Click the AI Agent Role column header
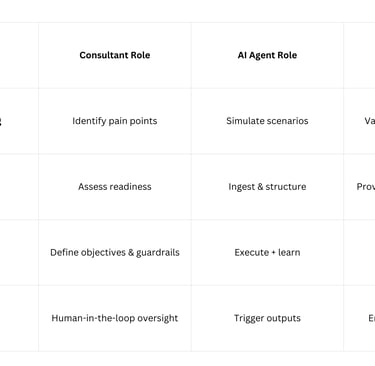 point(267,55)
